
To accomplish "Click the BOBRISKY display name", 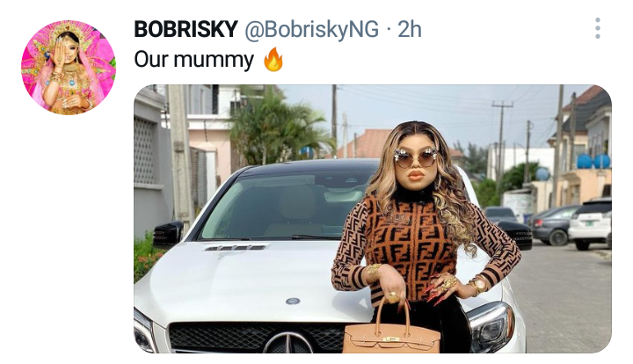I will click(186, 29).
